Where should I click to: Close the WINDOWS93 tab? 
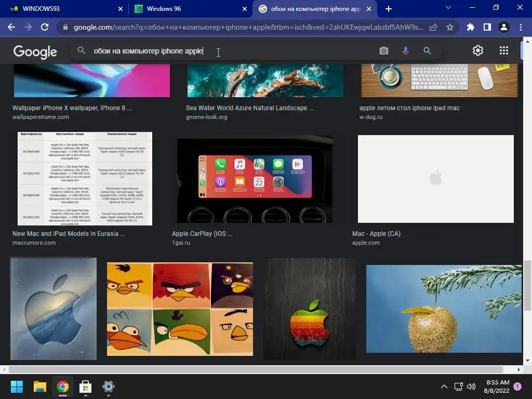click(120, 9)
